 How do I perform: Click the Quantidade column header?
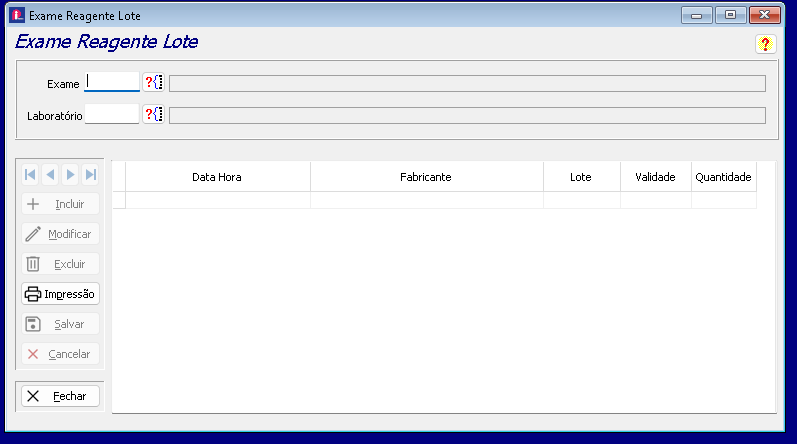(723, 177)
